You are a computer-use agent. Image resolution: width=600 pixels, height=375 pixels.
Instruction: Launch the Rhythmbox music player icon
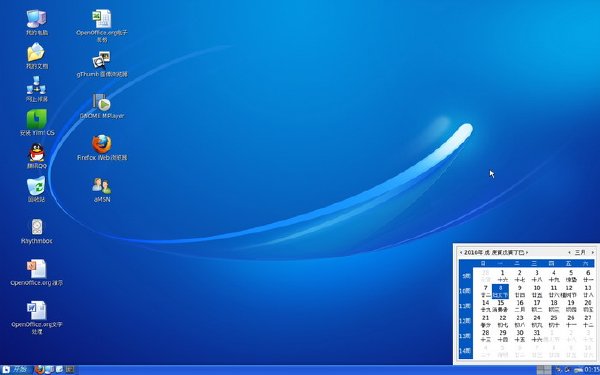37,231
